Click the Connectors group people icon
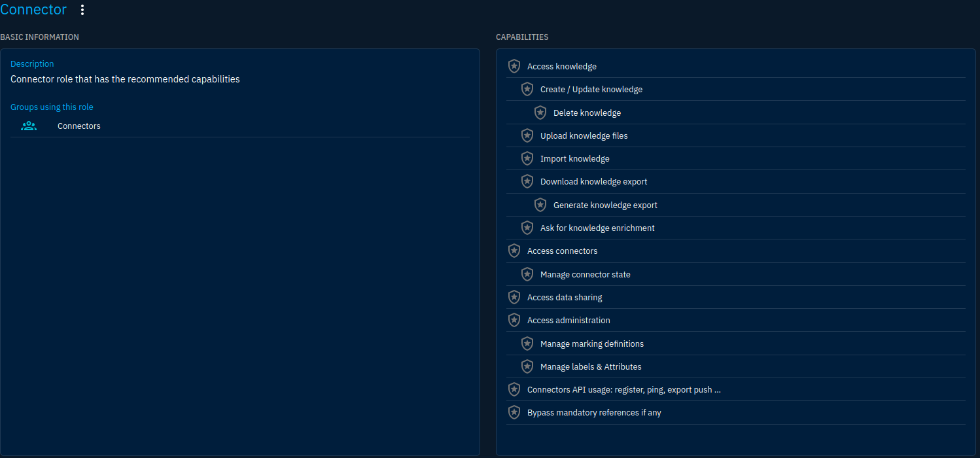Screen dimensions: 980x458 click(29, 126)
